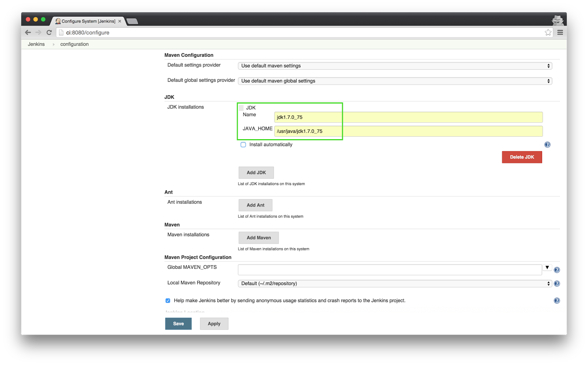Screen dimensions: 588x365
Task: Click the 'List of JDK installations on this system' text
Action: 271,184
